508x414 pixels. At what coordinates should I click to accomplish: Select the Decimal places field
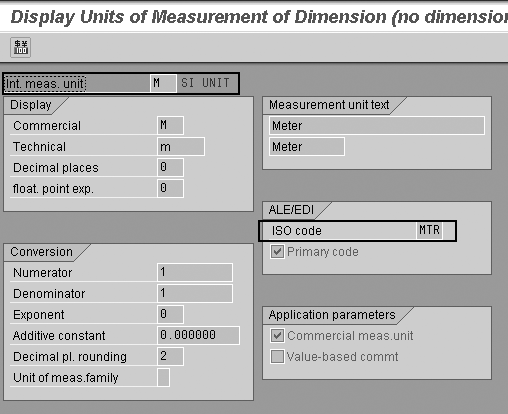170,167
